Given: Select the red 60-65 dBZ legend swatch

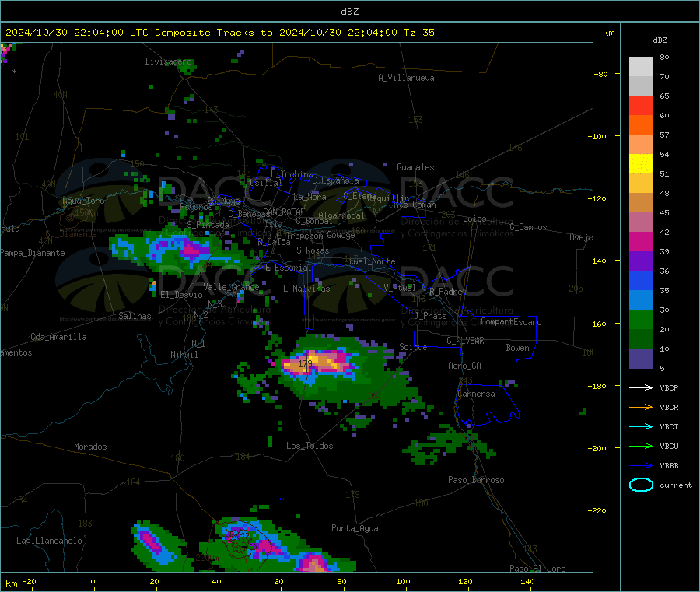Looking at the screenshot, I should (641, 105).
